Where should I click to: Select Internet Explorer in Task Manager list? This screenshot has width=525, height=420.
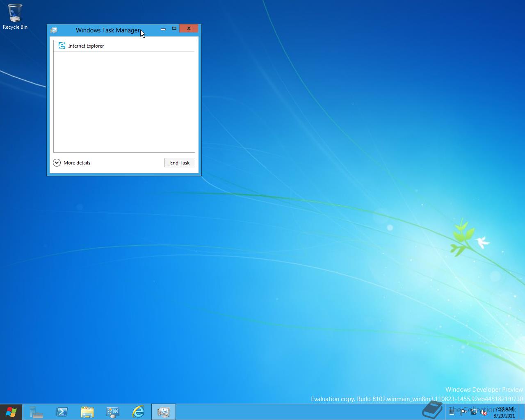click(x=124, y=46)
